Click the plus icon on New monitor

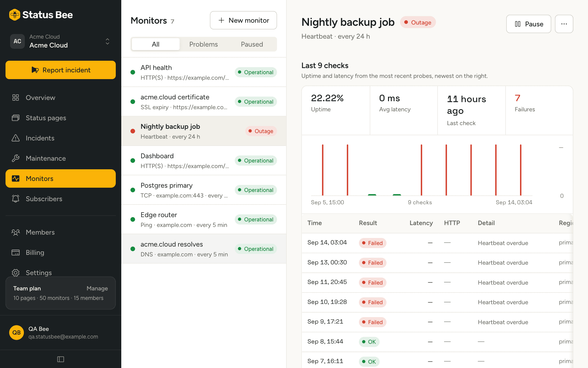[221, 20]
